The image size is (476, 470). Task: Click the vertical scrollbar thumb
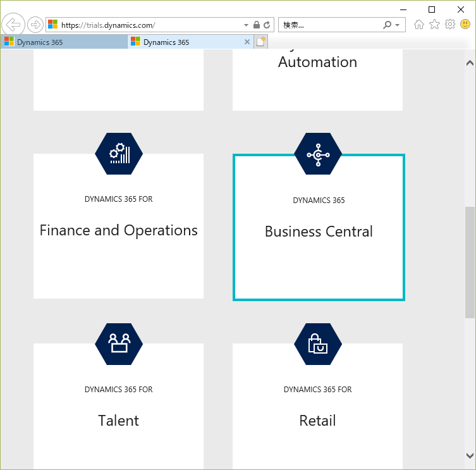tap(470, 263)
